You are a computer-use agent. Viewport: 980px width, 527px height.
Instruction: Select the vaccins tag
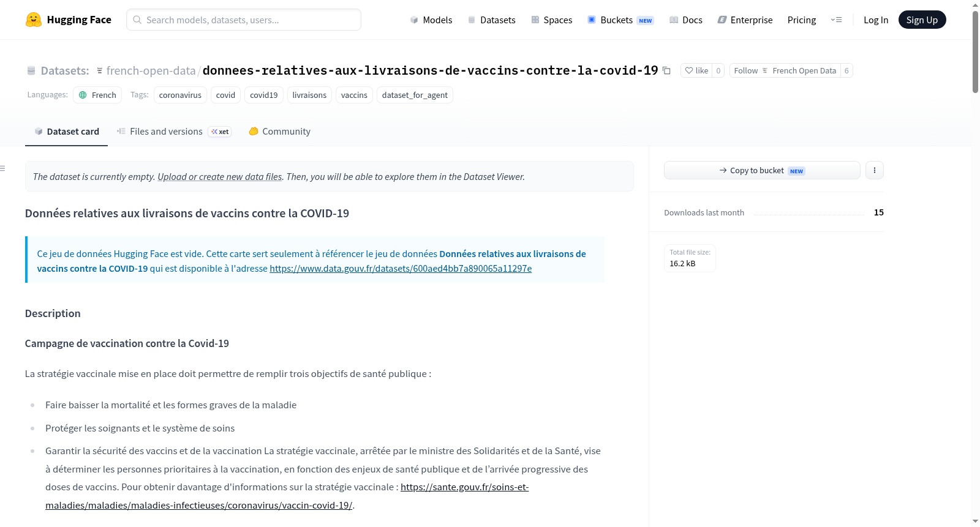point(354,95)
